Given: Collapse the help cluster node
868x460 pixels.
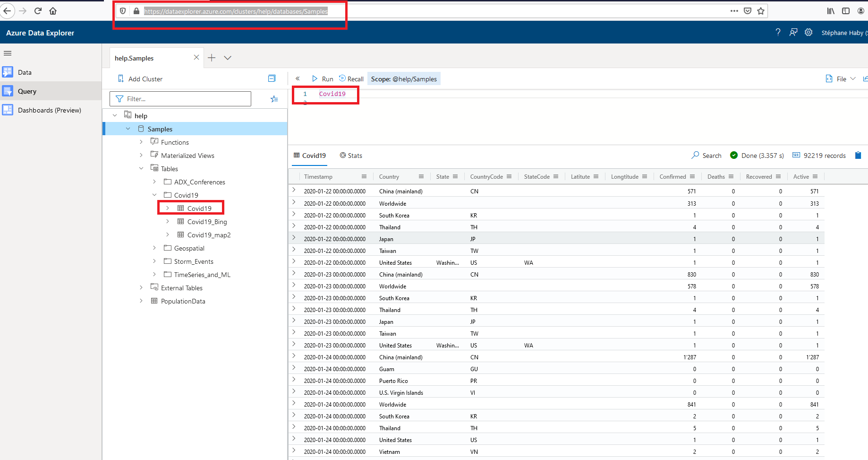Looking at the screenshot, I should tap(115, 115).
